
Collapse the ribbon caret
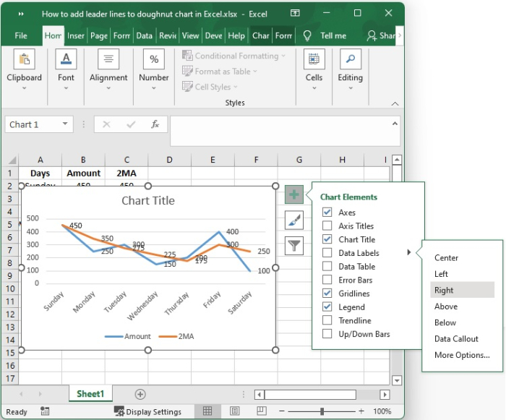[x=395, y=103]
